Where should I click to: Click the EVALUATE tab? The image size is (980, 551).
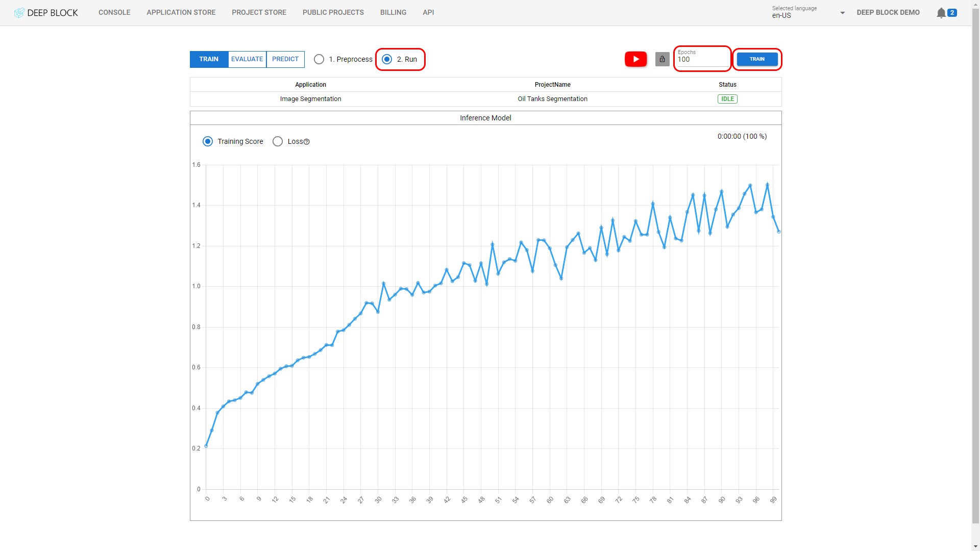[x=247, y=59]
